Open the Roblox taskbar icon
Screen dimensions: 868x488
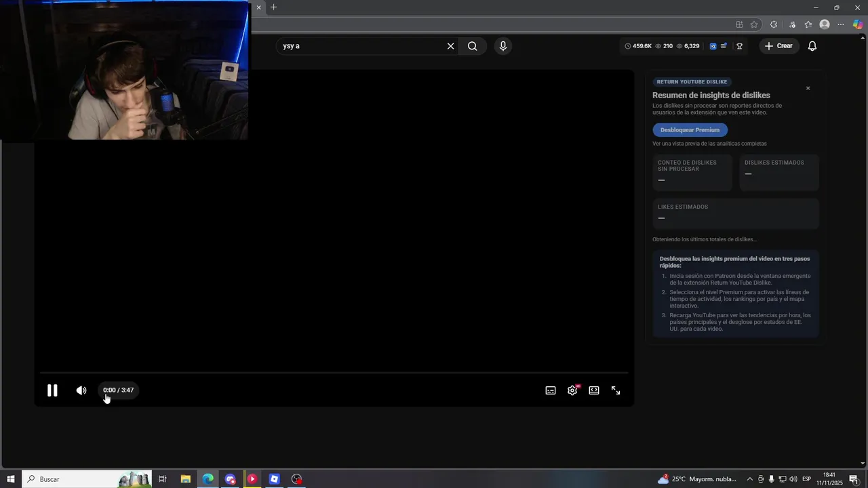click(x=274, y=479)
